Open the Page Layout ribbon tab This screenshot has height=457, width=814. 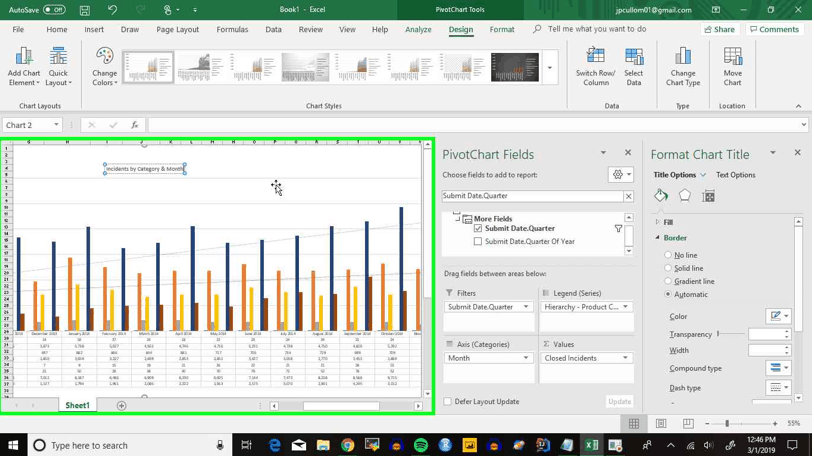click(x=178, y=30)
